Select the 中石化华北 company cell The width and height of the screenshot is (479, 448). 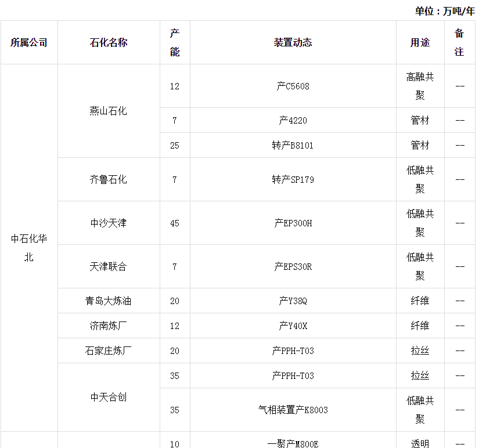pos(29,248)
